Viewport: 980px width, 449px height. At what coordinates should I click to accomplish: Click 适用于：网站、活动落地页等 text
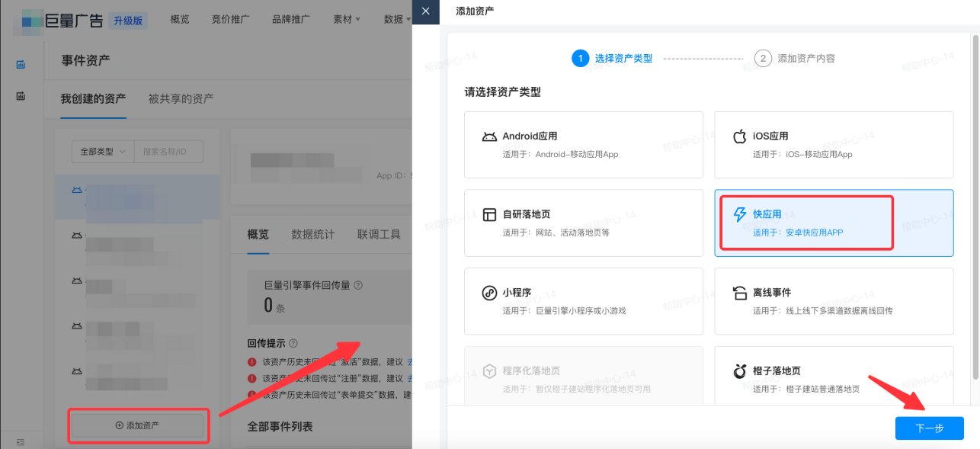(x=556, y=233)
